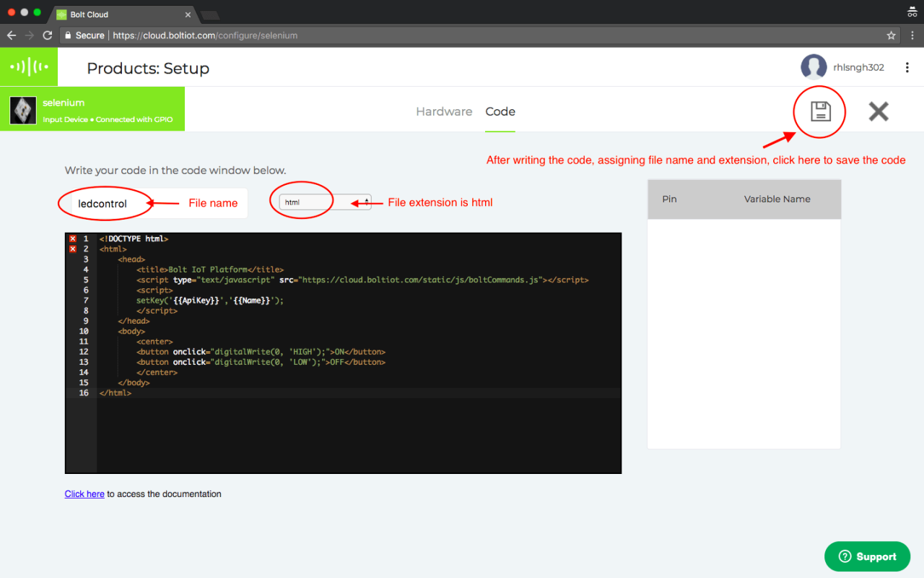Screen dimensions: 924x578
Task: Open the html file extension dropdown
Action: coord(326,202)
